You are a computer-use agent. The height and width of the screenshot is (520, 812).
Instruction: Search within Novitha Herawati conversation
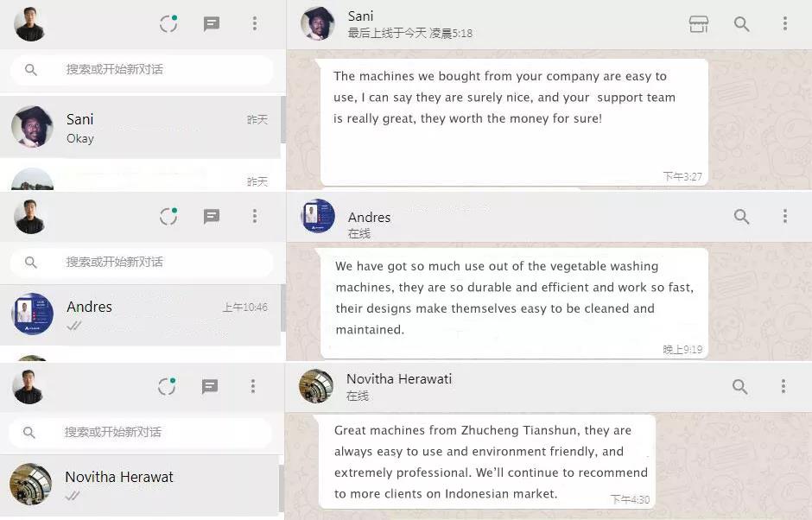740,386
